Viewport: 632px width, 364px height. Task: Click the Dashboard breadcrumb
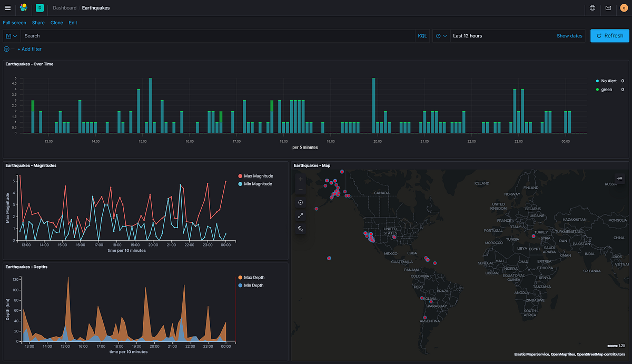click(x=64, y=8)
